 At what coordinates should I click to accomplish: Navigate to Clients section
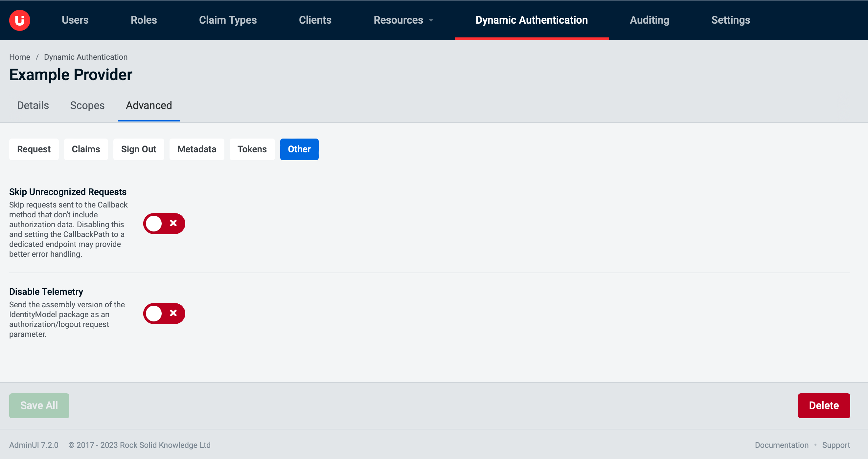point(315,19)
